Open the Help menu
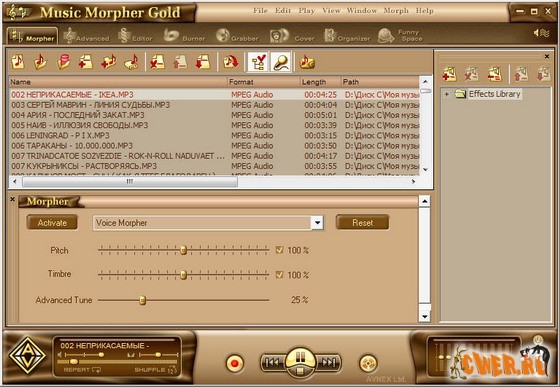Image resolution: width=560 pixels, height=387 pixels. [x=424, y=11]
